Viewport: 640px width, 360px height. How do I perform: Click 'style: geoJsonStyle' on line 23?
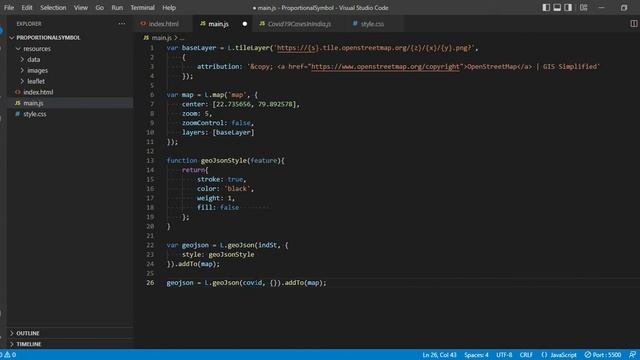(x=218, y=254)
